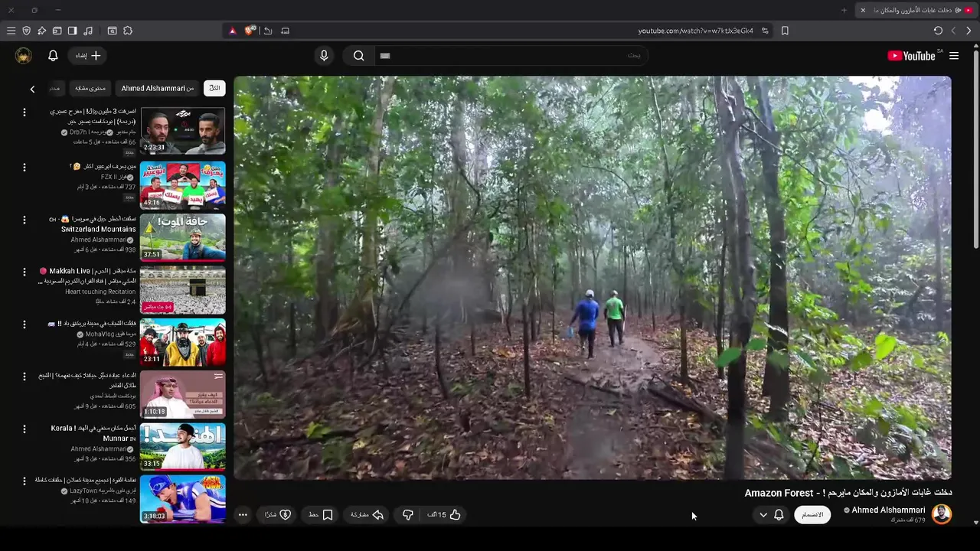This screenshot has width=980, height=551.
Task: Open the 3:18:03 LazyTown video thumbnail
Action: point(183,499)
